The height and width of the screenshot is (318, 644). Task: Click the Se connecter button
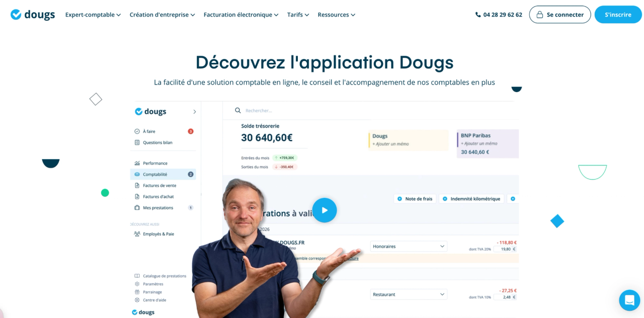tap(560, 15)
